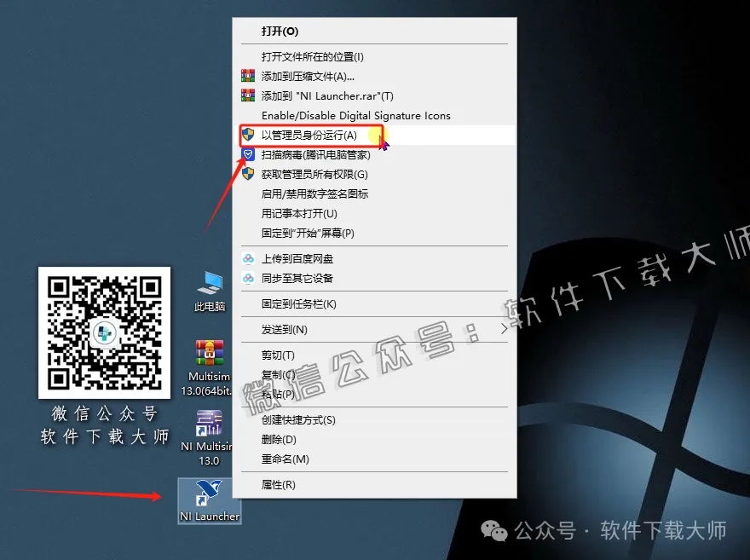Open 属性(R) at the menu bottom

coord(276,484)
